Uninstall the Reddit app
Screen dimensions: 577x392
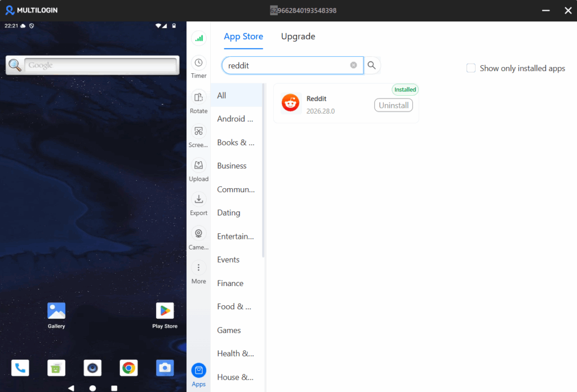[393, 105]
